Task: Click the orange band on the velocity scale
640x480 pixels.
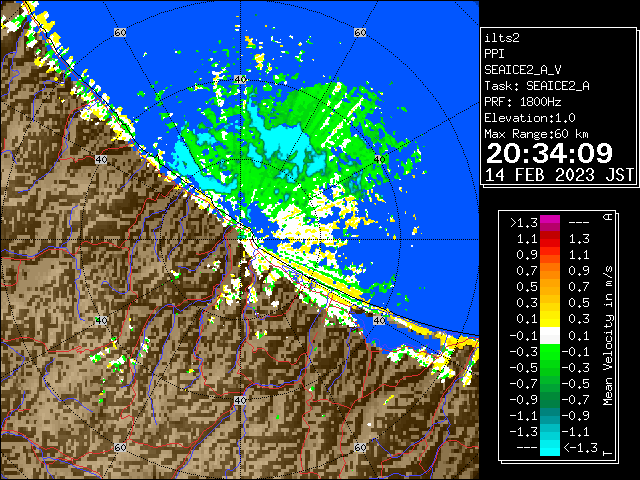Action: pyautogui.click(x=550, y=271)
